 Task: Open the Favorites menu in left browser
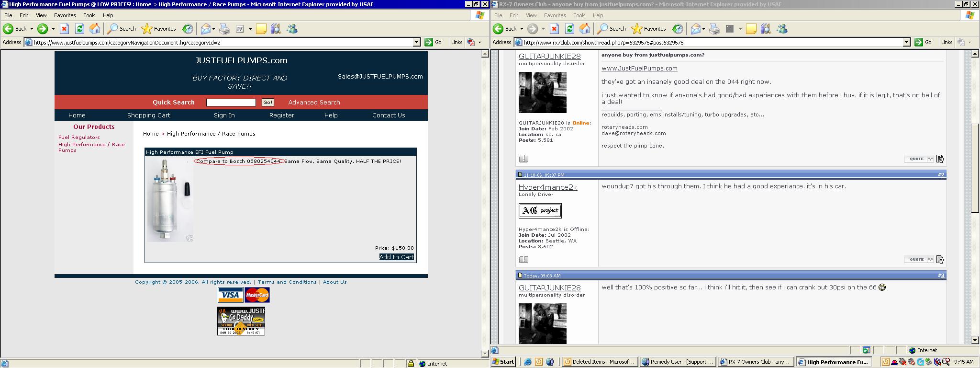click(x=65, y=15)
